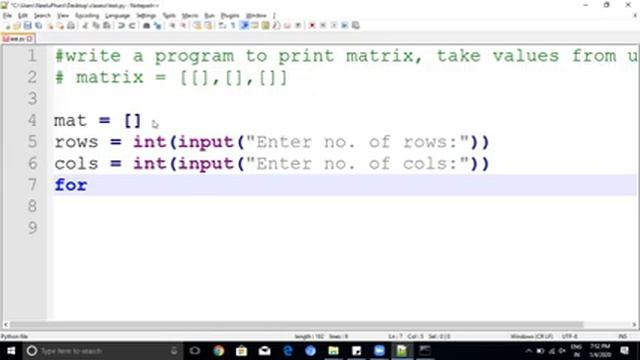The image size is (640, 360).
Task: Open the Encoding menu
Action: pos(87,16)
